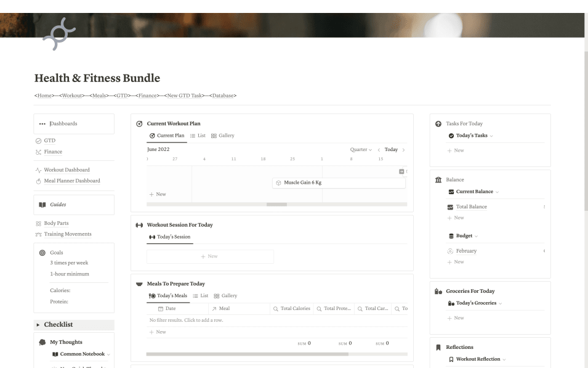
Task: Click the meals table horizontal scrollbar
Action: point(247,354)
